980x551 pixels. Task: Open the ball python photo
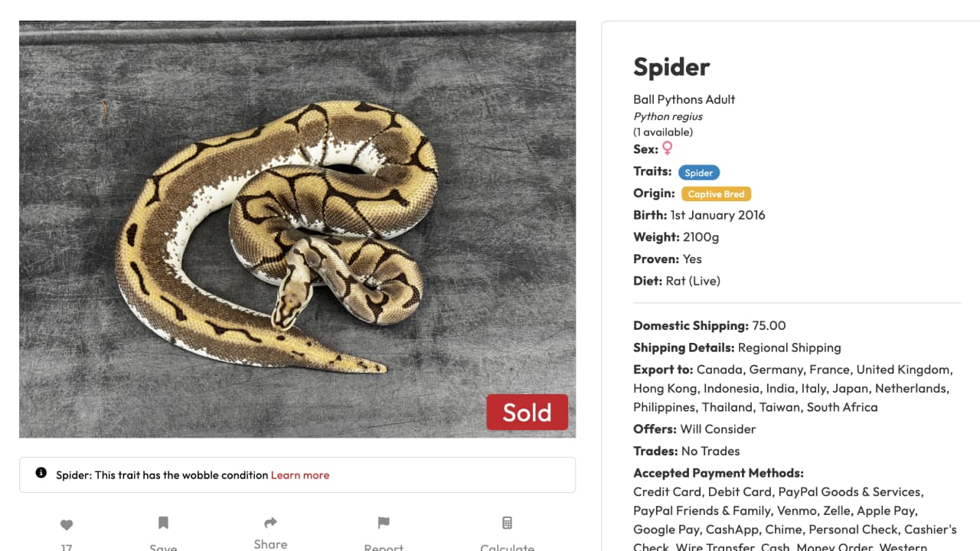[297, 230]
